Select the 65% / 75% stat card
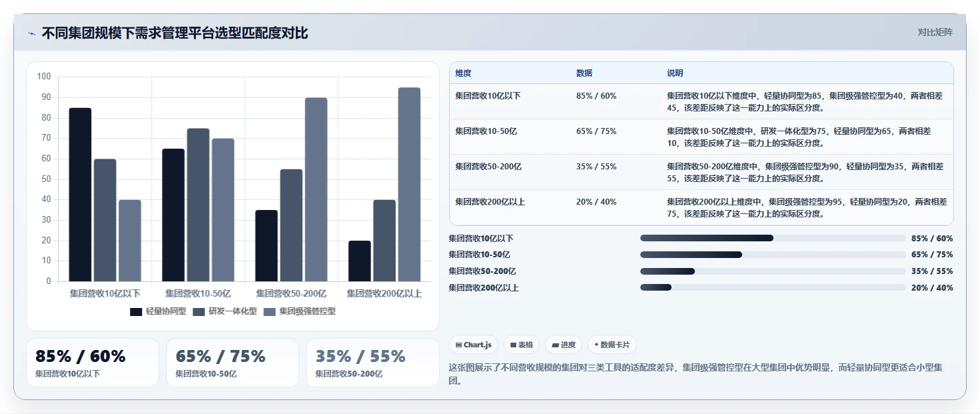Screen dimensions: 980x414 coord(233,363)
